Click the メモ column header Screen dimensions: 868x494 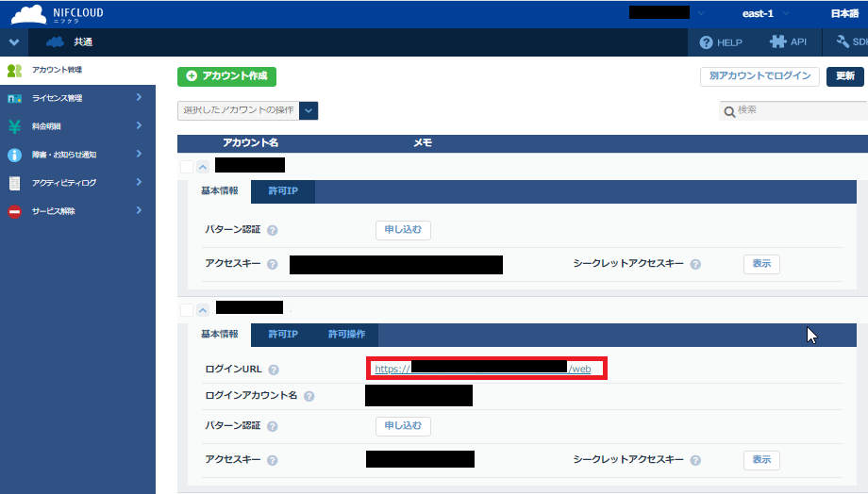point(423,143)
